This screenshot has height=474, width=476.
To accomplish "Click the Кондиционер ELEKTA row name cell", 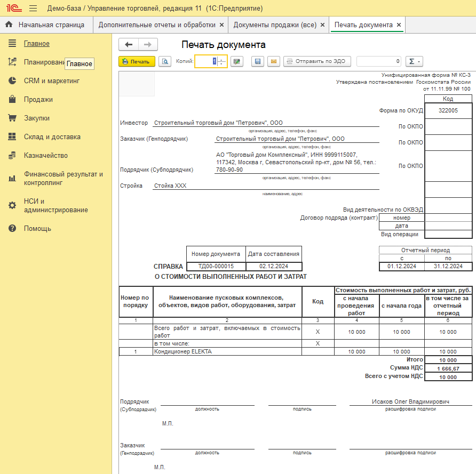I will [227, 351].
